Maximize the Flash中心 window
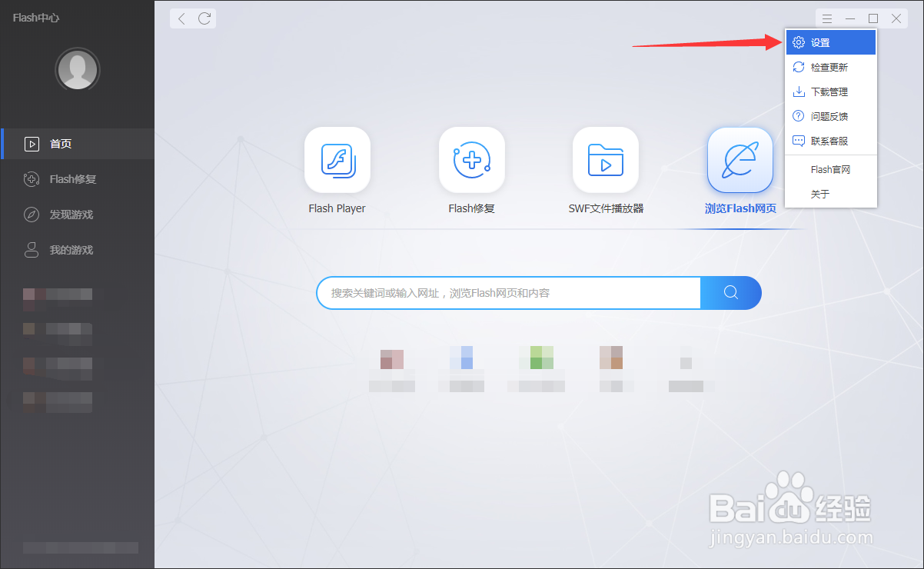Image resolution: width=924 pixels, height=569 pixels. point(873,18)
